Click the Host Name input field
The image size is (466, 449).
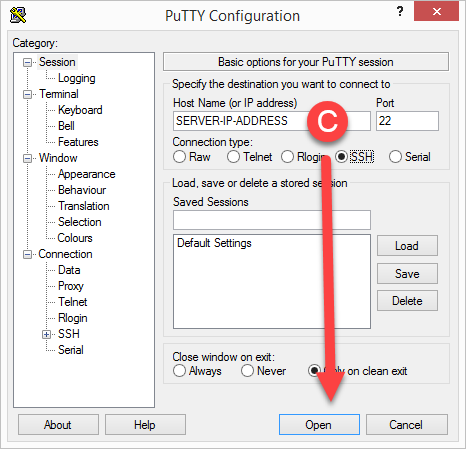[x=272, y=121]
